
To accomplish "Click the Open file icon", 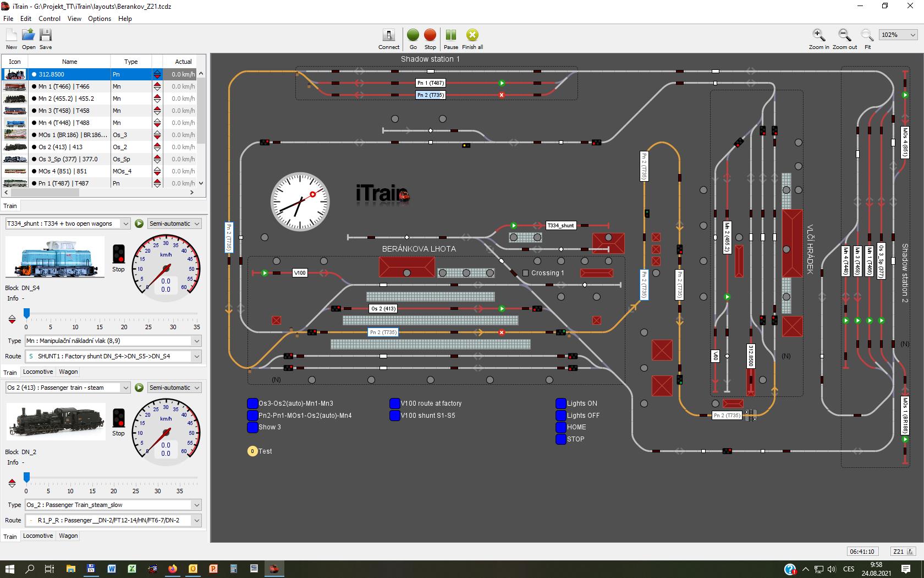I will click(28, 35).
